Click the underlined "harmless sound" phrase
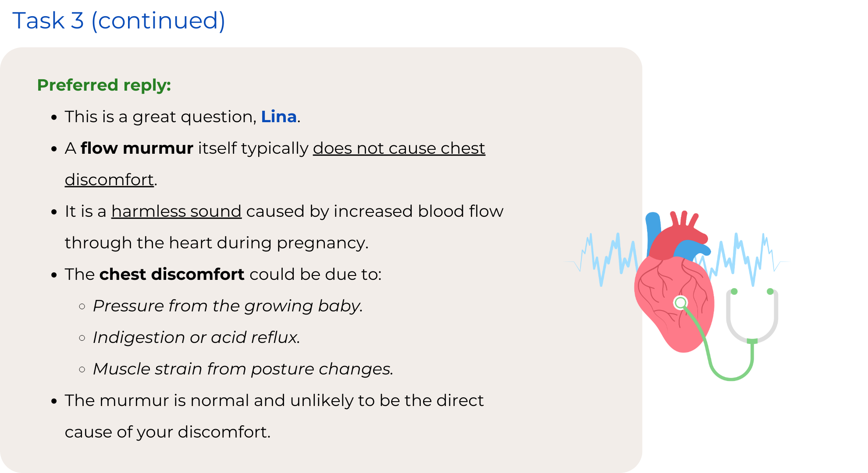Viewport: 868px width, 473px height. tap(176, 212)
